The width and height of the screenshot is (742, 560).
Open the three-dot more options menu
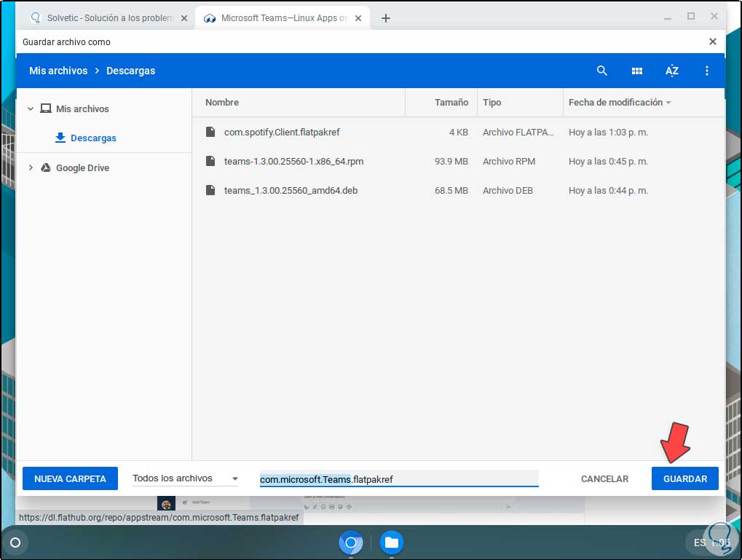(x=707, y=71)
